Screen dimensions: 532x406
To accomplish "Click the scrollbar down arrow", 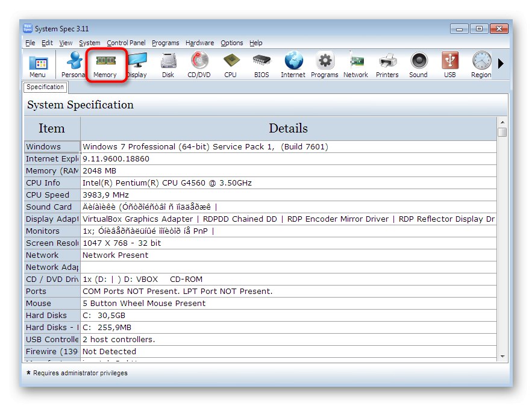I will 502,357.
